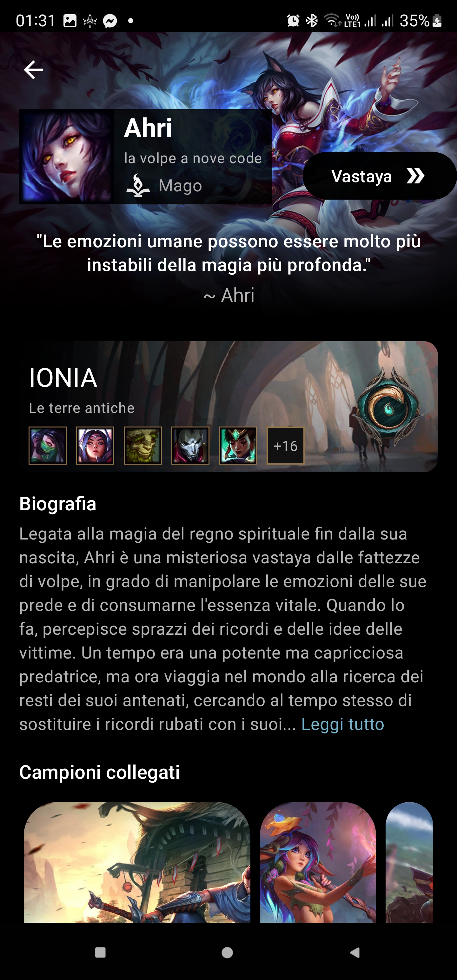The image size is (457, 980).
Task: Open the Vastaya race button
Action: pyautogui.click(x=379, y=176)
